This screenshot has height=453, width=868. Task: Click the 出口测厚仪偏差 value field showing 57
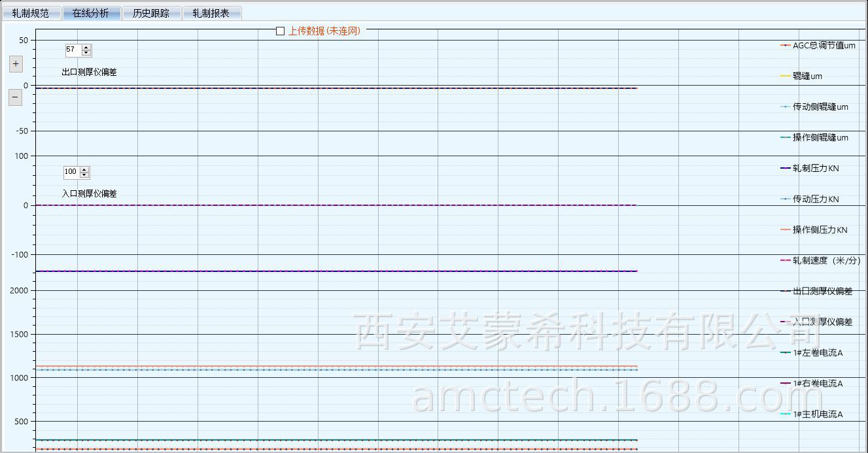click(73, 50)
